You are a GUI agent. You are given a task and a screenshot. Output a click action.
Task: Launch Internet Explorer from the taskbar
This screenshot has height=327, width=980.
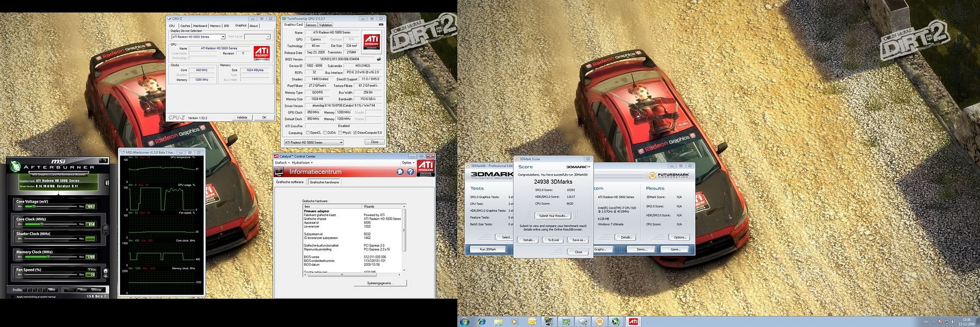481,322
